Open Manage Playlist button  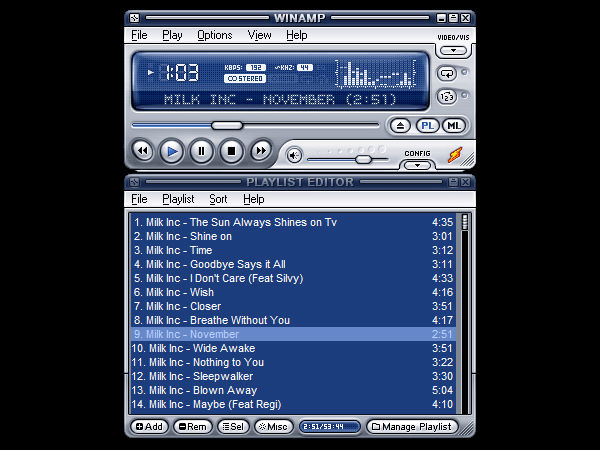pos(412,426)
